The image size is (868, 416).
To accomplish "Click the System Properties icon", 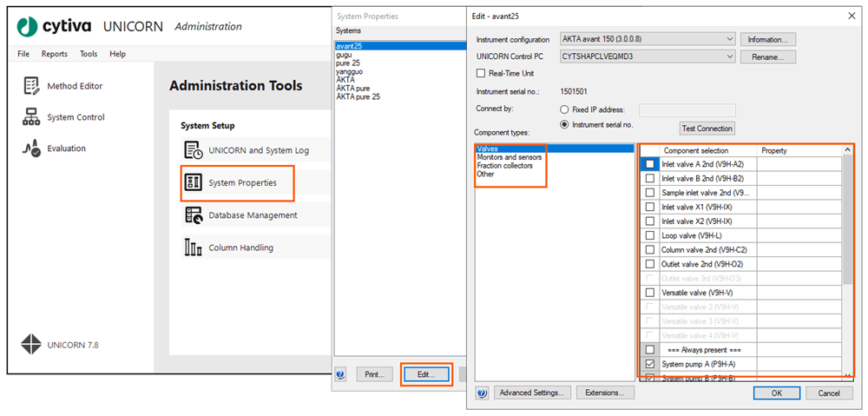I will coord(194,182).
